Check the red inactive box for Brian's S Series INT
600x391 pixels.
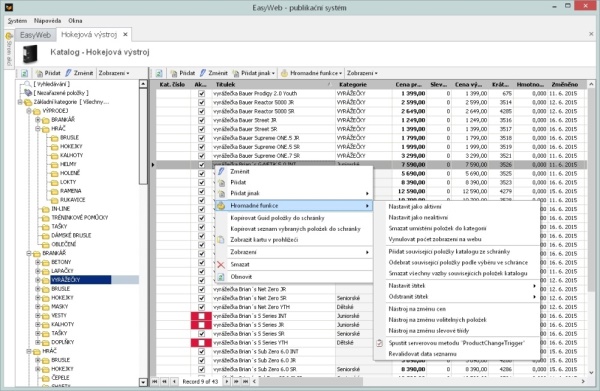pos(201,316)
